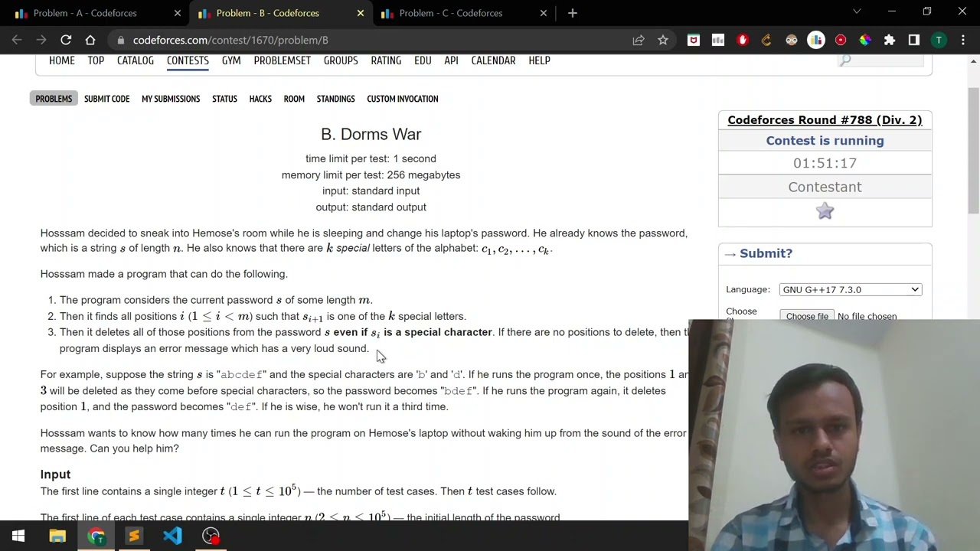Share this page using the share icon

639,40
